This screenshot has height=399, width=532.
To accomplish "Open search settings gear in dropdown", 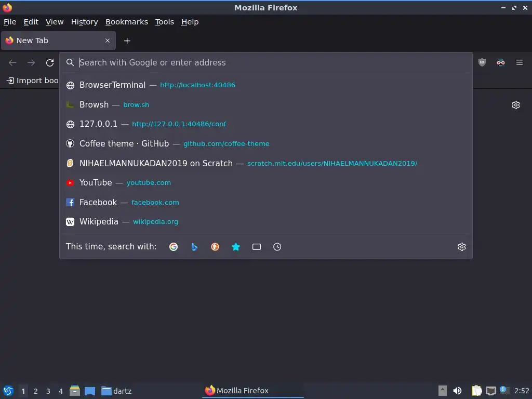I will pyautogui.click(x=462, y=247).
